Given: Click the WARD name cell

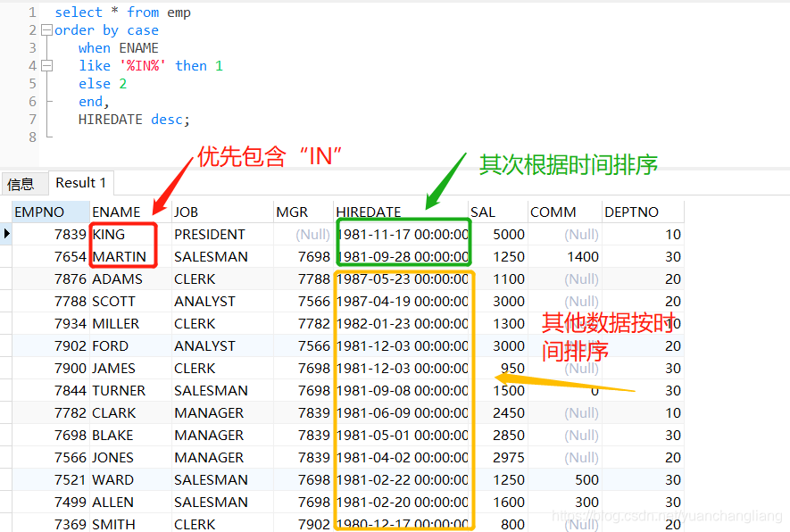Looking at the screenshot, I should pyautogui.click(x=130, y=479).
